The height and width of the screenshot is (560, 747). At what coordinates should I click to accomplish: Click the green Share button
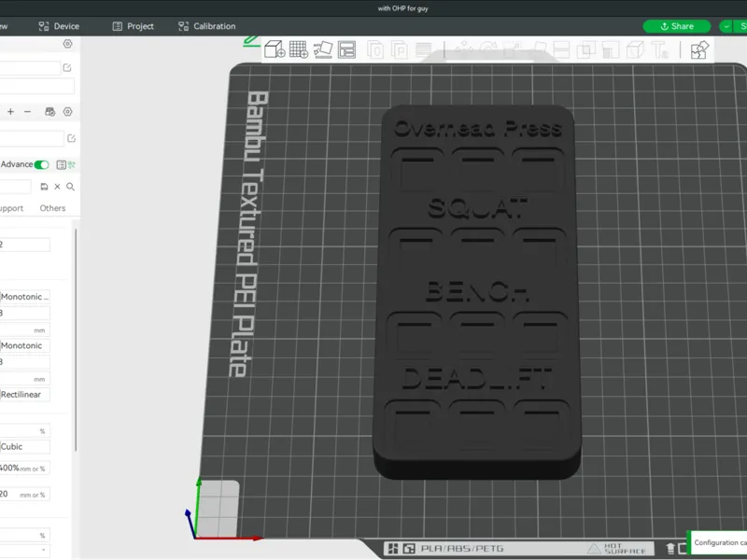tap(676, 26)
